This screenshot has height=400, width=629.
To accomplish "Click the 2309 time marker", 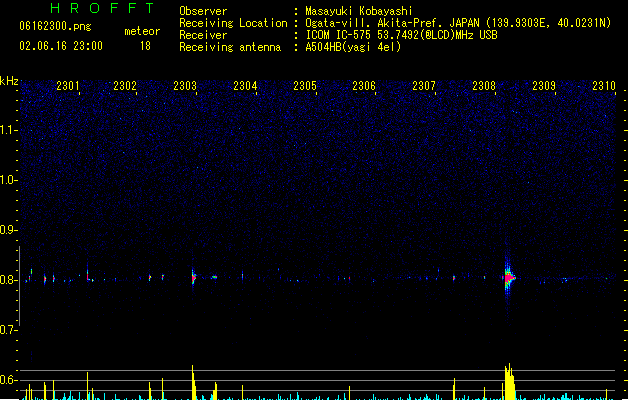I will click(x=544, y=86).
